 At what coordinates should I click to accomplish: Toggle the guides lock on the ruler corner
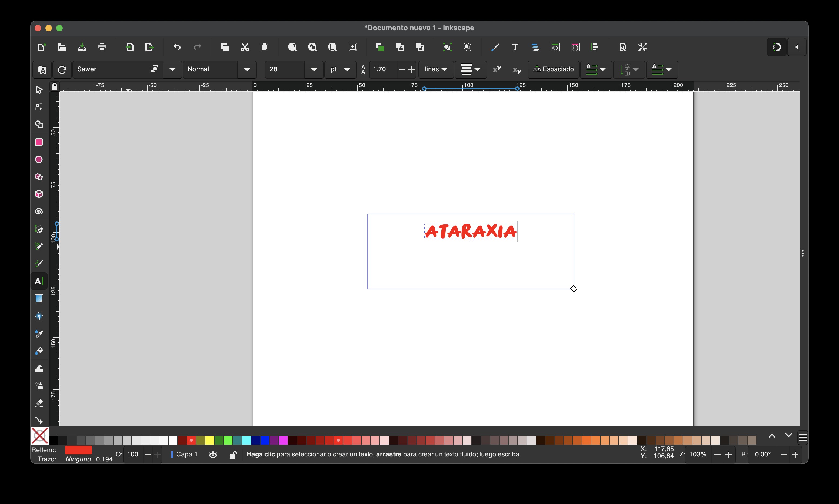[x=54, y=87]
